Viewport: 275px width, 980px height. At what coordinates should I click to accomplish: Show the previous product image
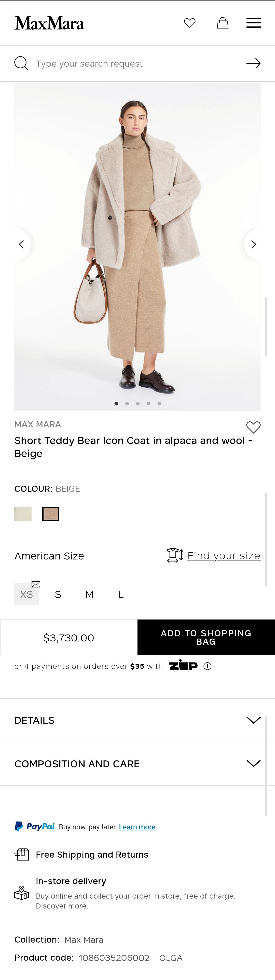click(22, 244)
